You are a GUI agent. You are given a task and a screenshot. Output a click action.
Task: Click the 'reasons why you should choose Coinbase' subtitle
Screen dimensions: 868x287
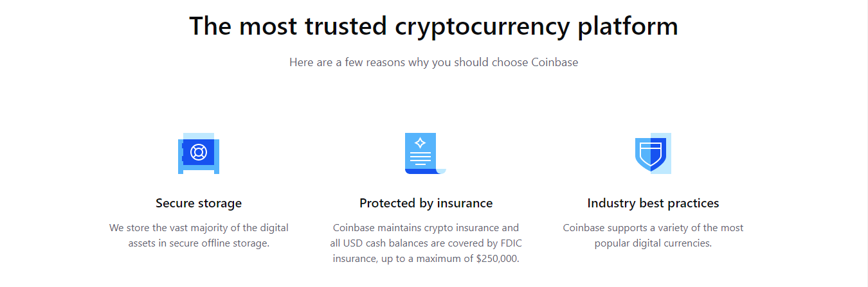click(433, 63)
